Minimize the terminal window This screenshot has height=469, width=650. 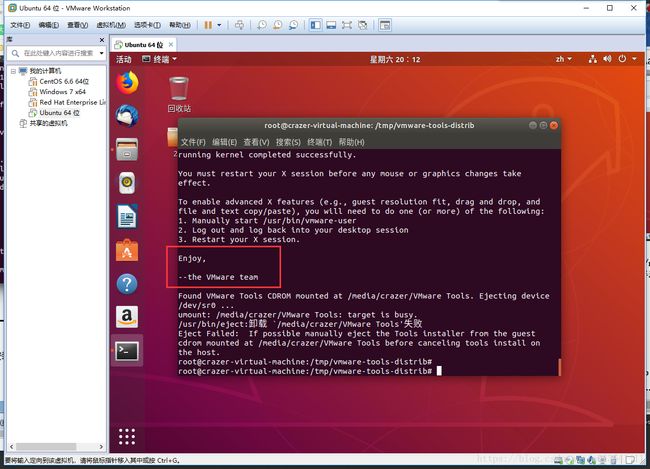[x=533, y=125]
